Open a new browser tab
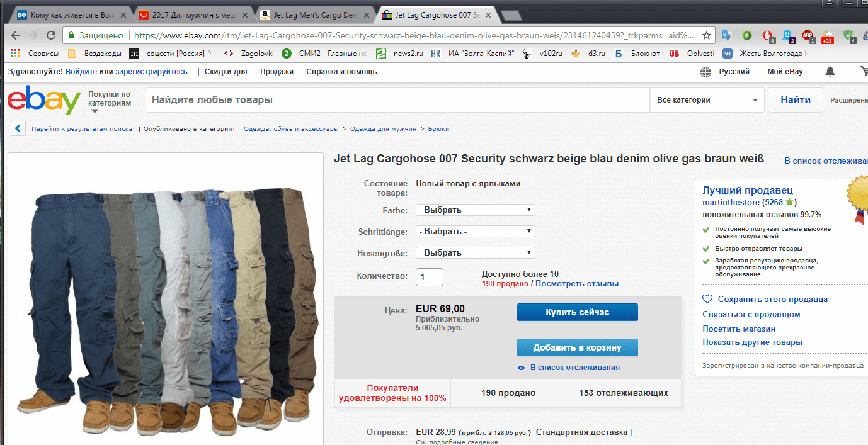This screenshot has height=445, width=868. 512,14
